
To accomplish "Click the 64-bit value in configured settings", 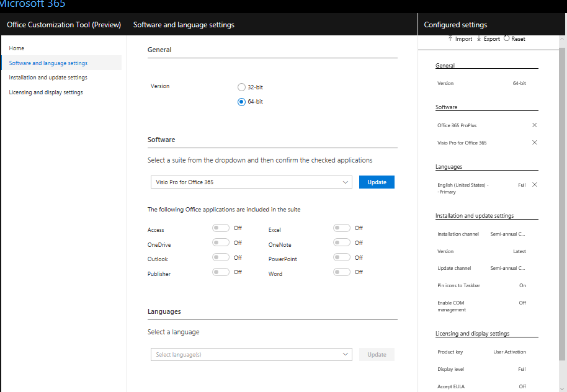I will click(x=519, y=83).
